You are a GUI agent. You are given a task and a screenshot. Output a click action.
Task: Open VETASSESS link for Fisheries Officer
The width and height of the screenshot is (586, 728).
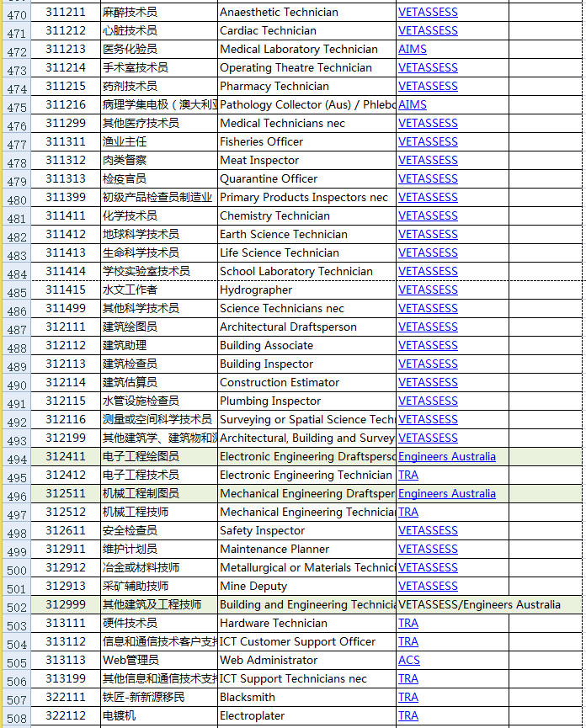pos(428,142)
